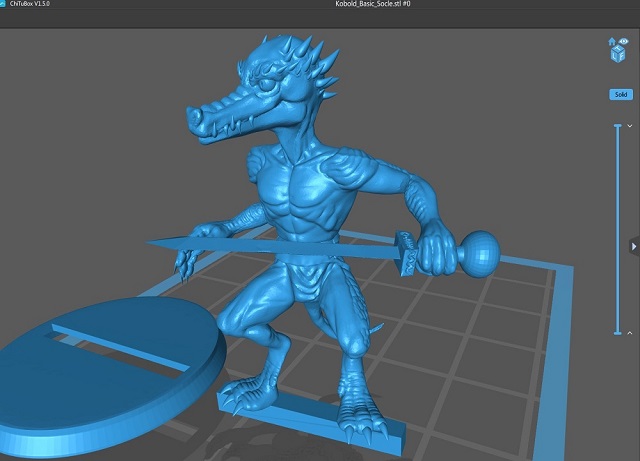Click the middle of the layer slider track

[x=618, y=229]
